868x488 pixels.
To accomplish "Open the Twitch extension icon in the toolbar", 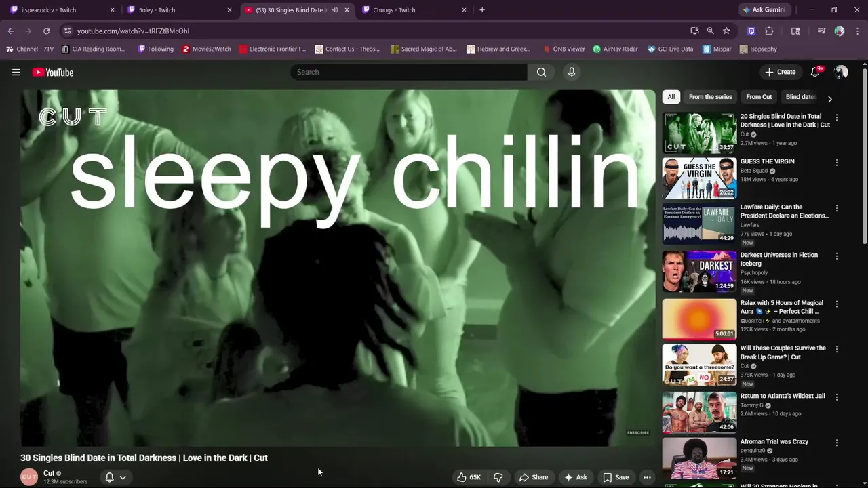I will (x=751, y=30).
